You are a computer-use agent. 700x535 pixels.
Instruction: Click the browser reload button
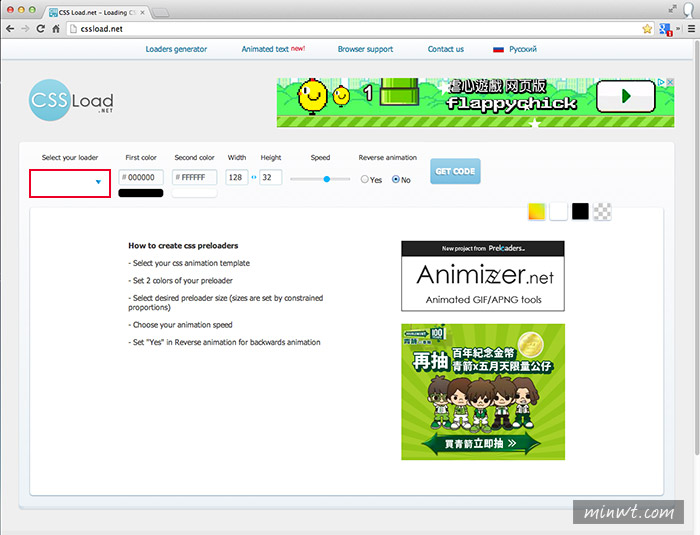pos(41,29)
